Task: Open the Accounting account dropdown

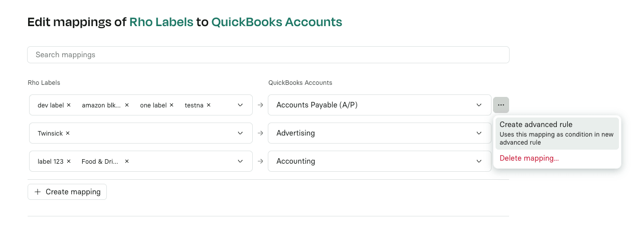Action: (380, 161)
